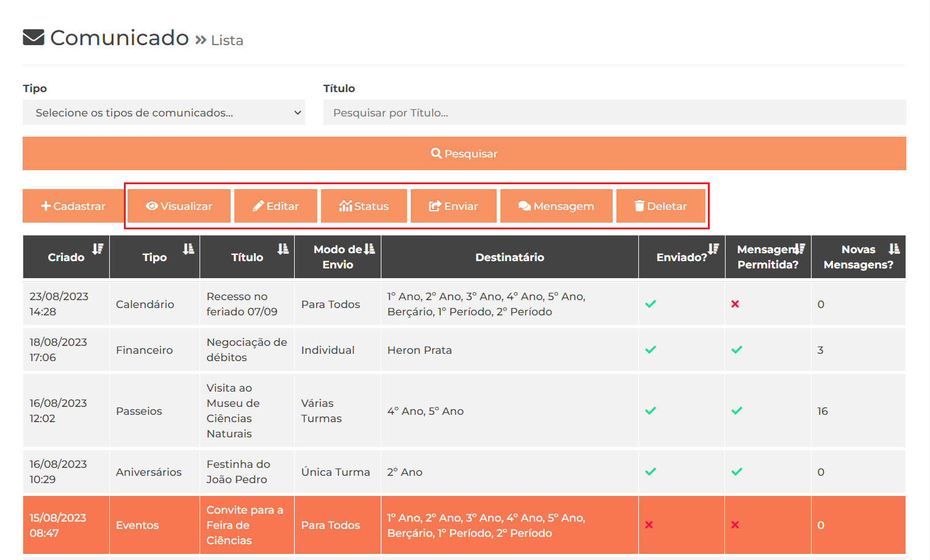Open the Status button

point(364,206)
